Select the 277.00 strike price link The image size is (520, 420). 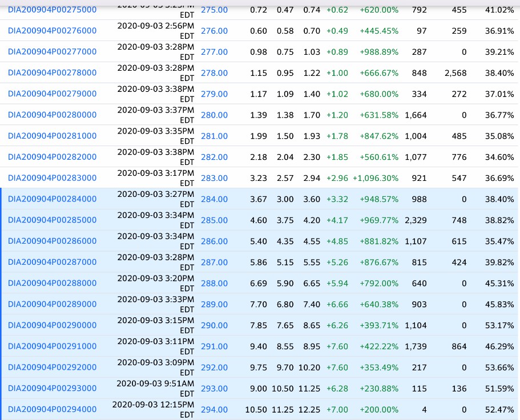(x=214, y=52)
